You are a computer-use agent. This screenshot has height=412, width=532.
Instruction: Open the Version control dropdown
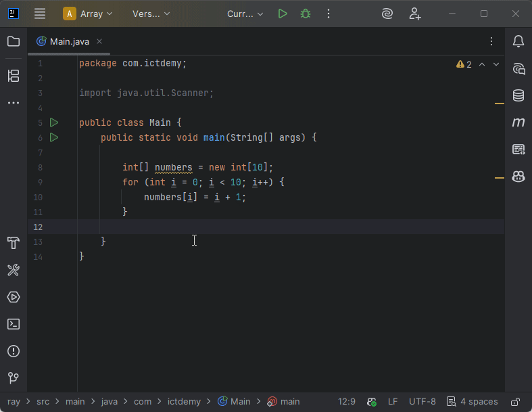coord(151,14)
